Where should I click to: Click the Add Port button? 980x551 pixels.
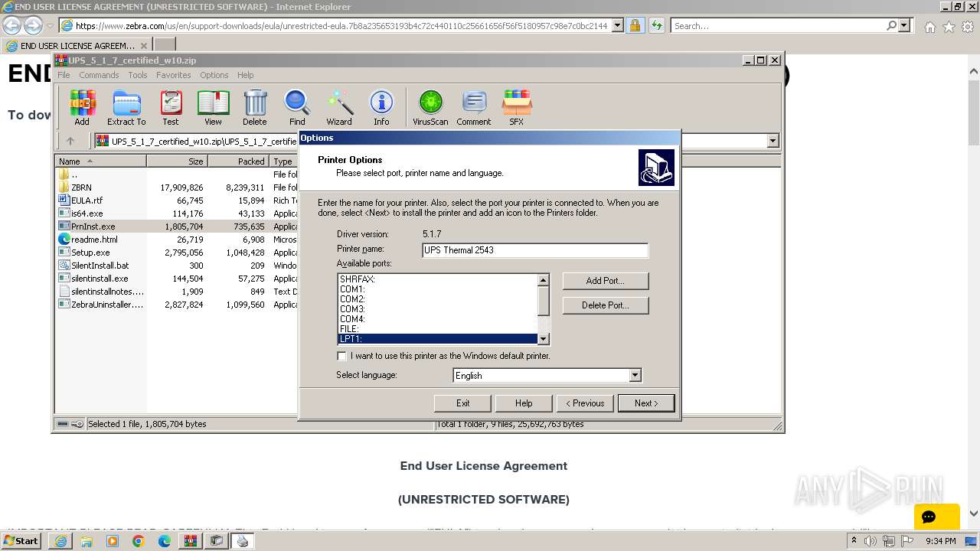pos(606,281)
